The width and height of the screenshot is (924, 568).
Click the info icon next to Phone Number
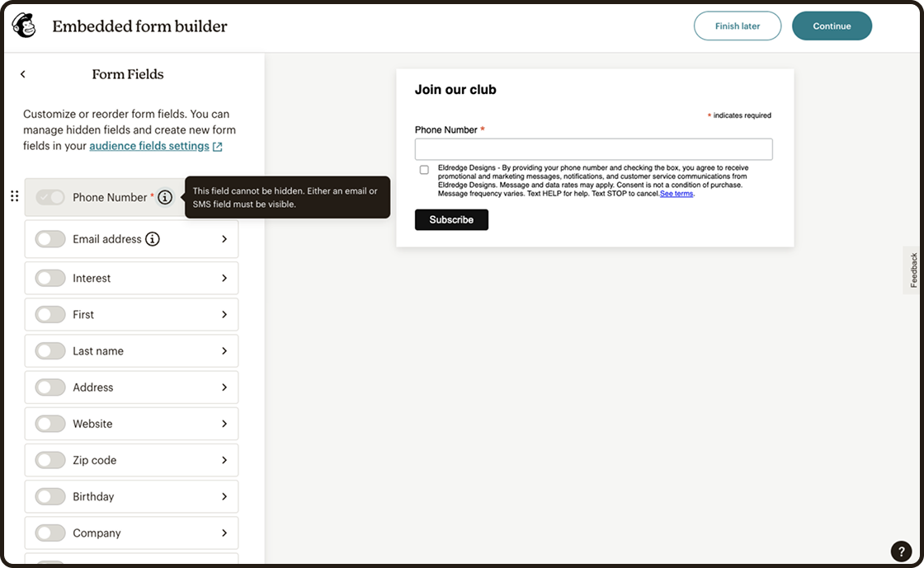165,197
